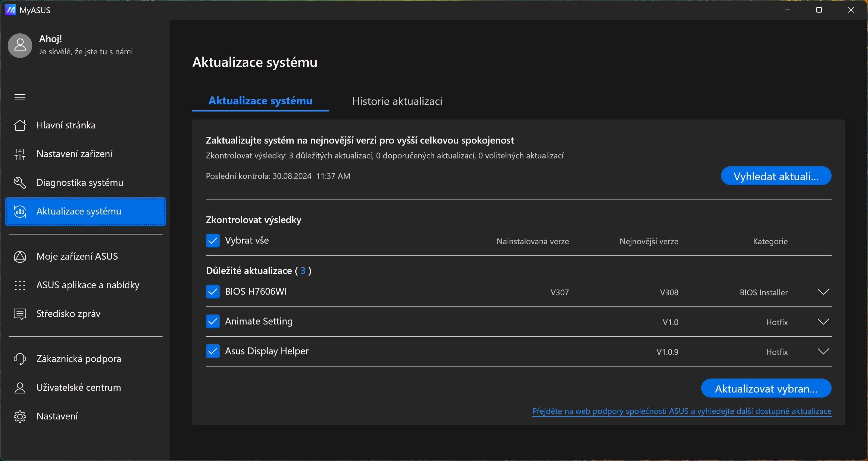Click the Aktualizace systému sidebar icon
Image resolution: width=868 pixels, height=461 pixels.
click(20, 212)
